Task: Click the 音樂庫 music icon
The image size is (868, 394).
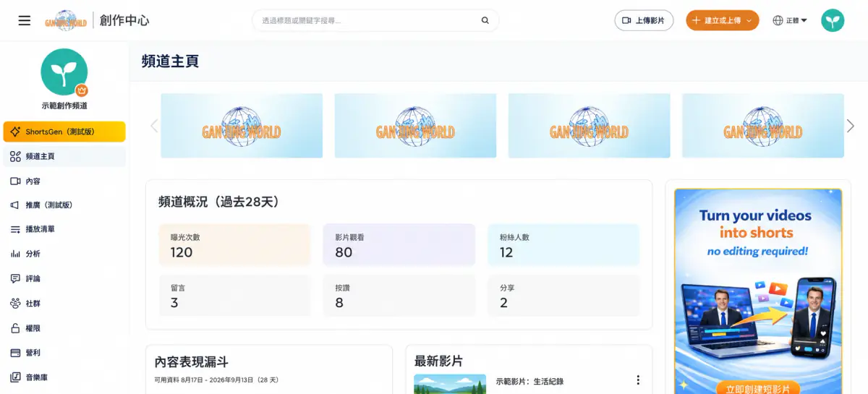Action: point(15,377)
